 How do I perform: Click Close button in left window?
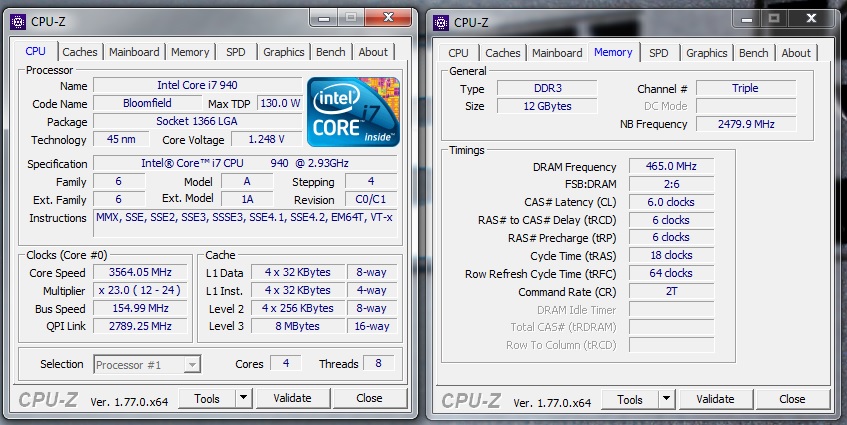tap(369, 399)
